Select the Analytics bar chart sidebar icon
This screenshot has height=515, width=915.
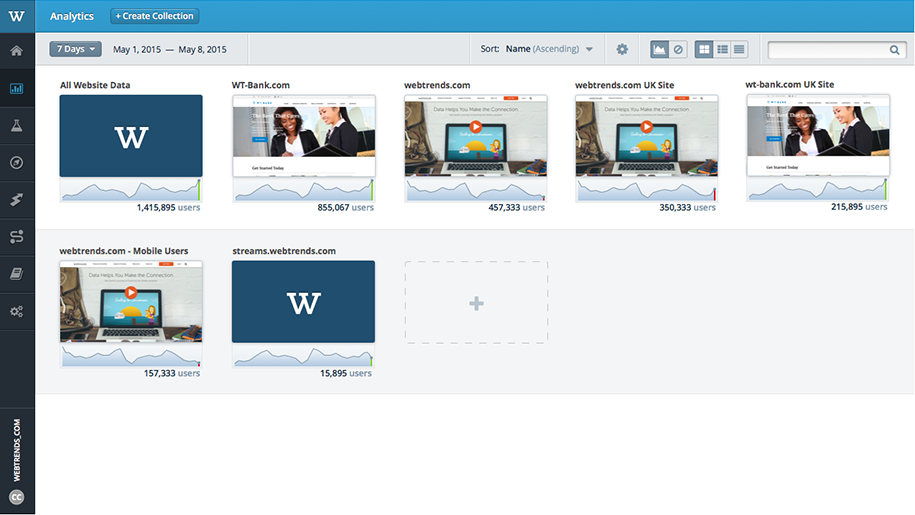coord(16,89)
